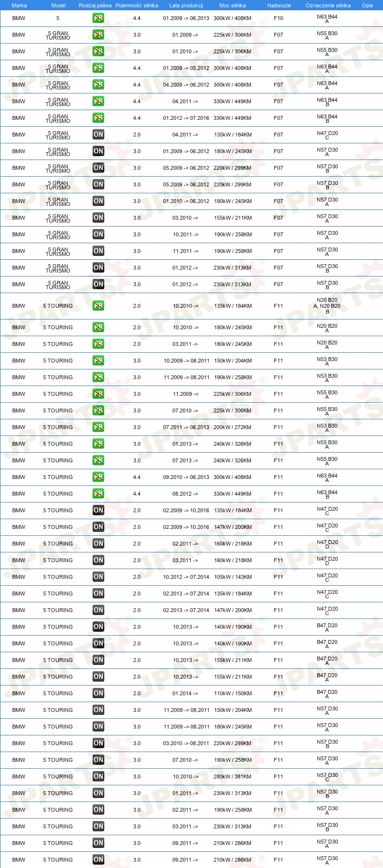Click the Pojemność silnika column header
Screen dimensions: 383x868
(x=137, y=5)
